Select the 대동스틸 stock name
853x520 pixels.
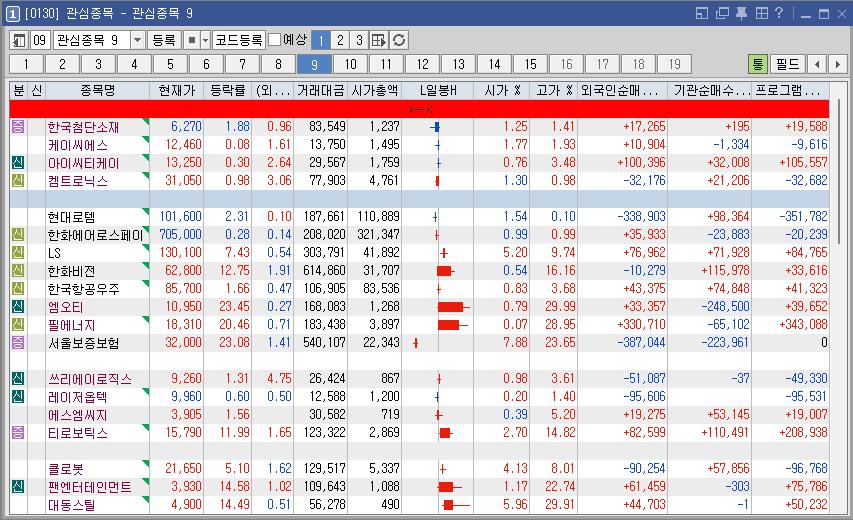click(72, 504)
